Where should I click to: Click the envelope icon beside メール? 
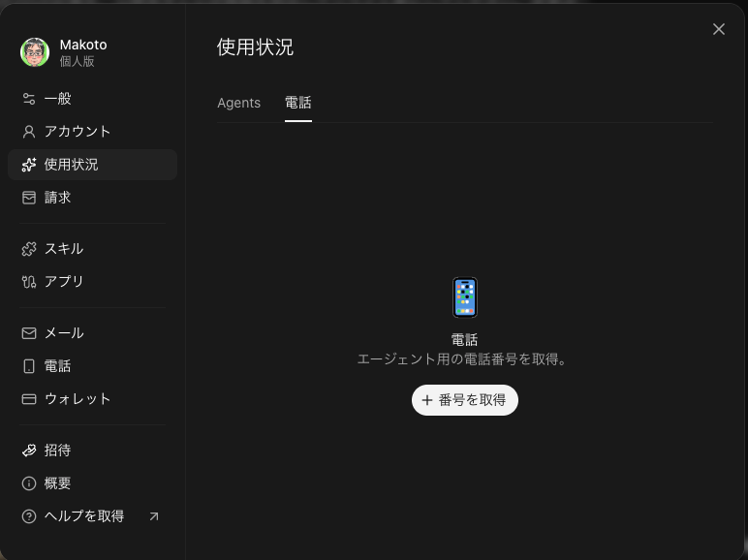coord(29,333)
